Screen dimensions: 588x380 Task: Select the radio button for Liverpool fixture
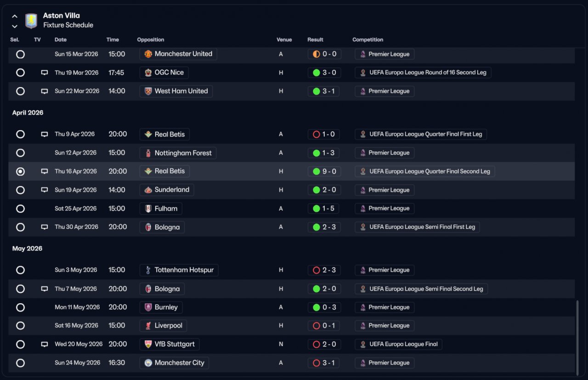(x=20, y=326)
